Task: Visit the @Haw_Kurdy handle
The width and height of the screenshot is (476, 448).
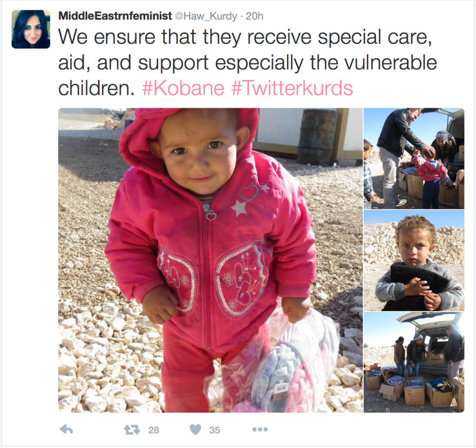Action: click(x=206, y=16)
